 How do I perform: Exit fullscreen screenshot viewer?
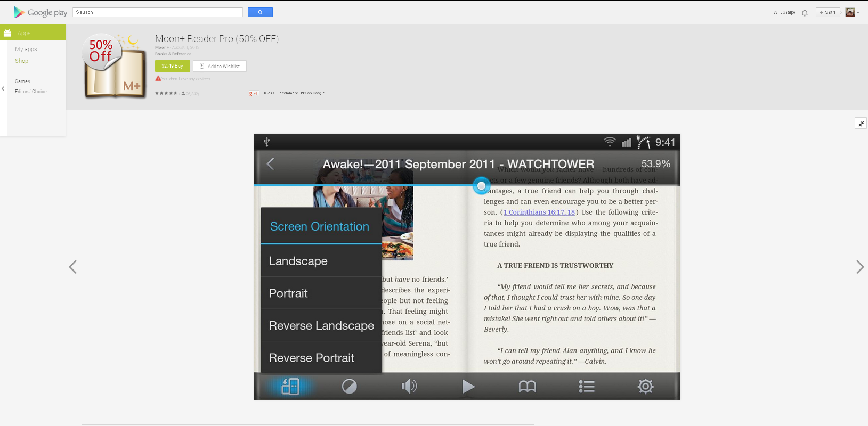(x=861, y=124)
